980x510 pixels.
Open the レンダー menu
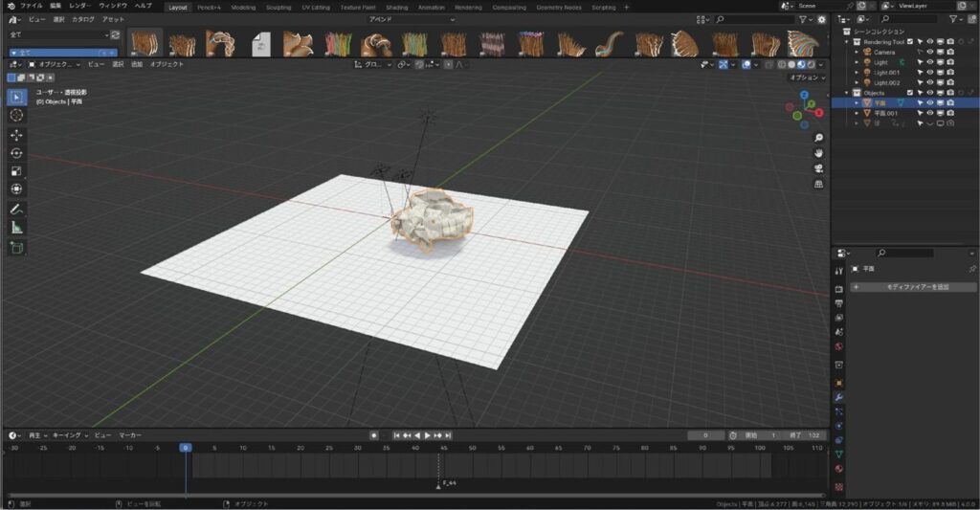click(79, 6)
